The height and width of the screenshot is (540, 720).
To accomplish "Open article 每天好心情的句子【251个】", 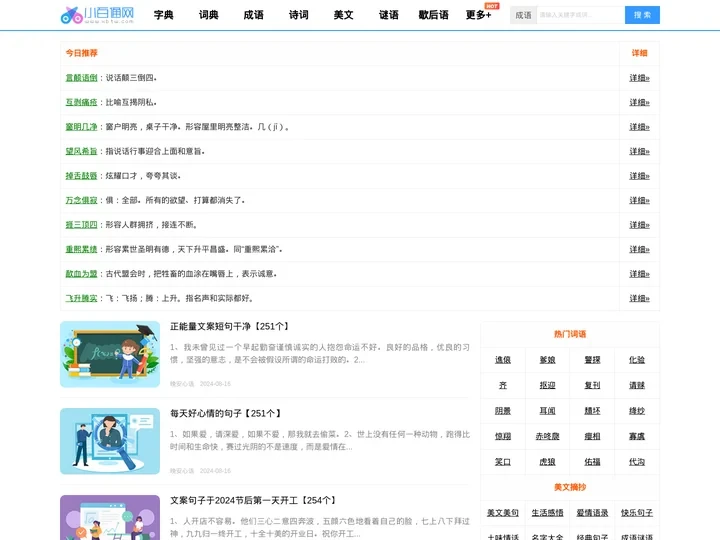I will pos(226,413).
